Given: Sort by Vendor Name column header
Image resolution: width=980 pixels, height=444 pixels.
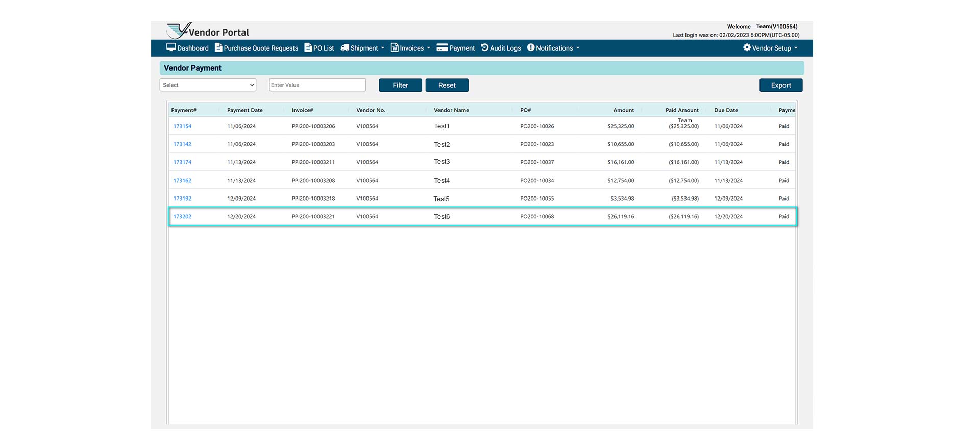Looking at the screenshot, I should pos(451,110).
